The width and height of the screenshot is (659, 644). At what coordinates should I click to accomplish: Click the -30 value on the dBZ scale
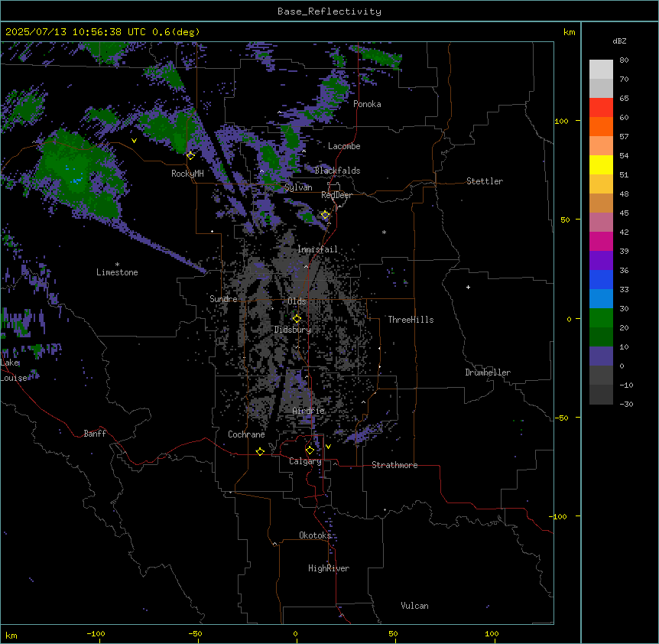tap(626, 404)
